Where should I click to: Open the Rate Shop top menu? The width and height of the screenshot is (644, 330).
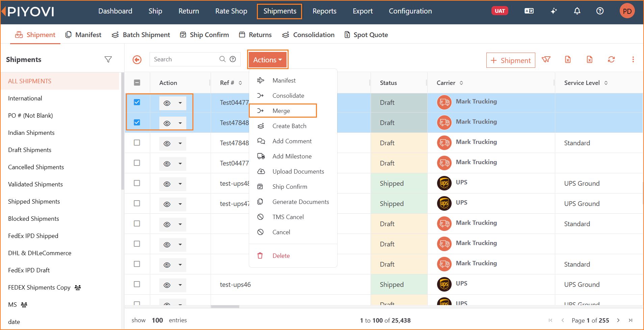point(231,11)
